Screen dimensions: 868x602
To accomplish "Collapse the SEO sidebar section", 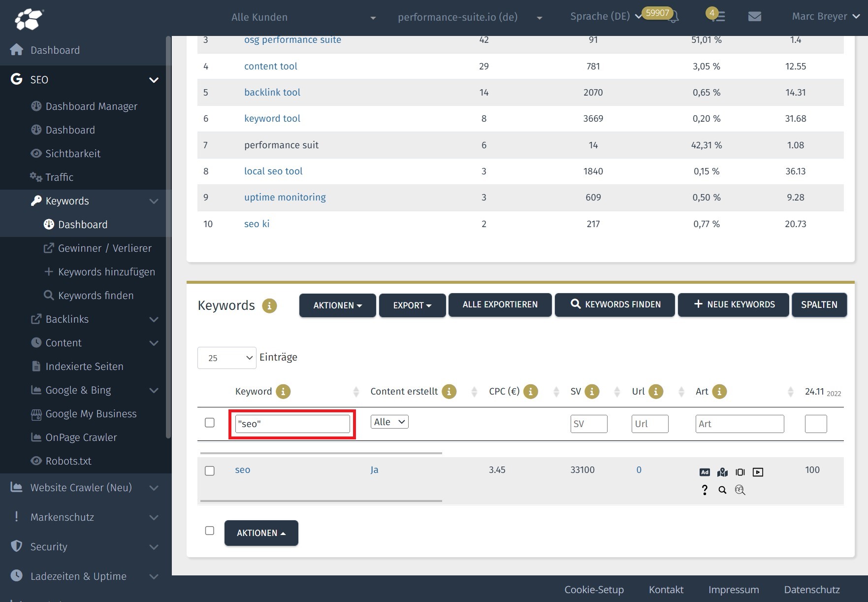I will 154,80.
